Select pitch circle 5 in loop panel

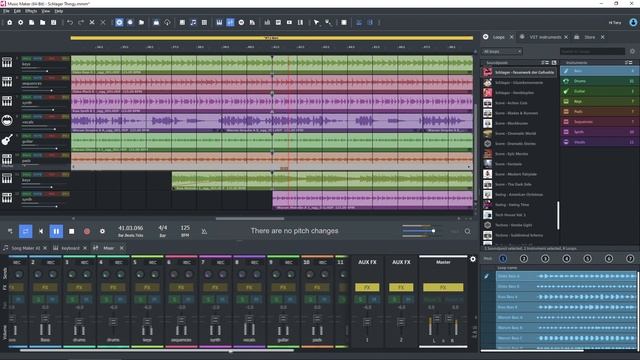coord(587,258)
